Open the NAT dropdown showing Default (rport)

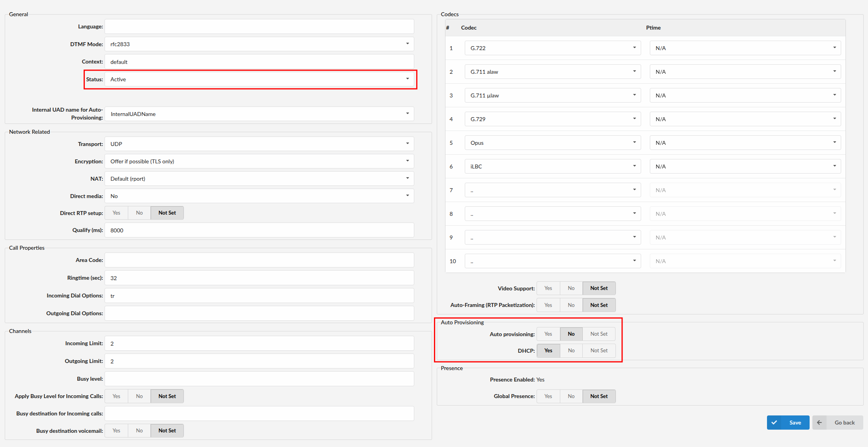tap(259, 179)
